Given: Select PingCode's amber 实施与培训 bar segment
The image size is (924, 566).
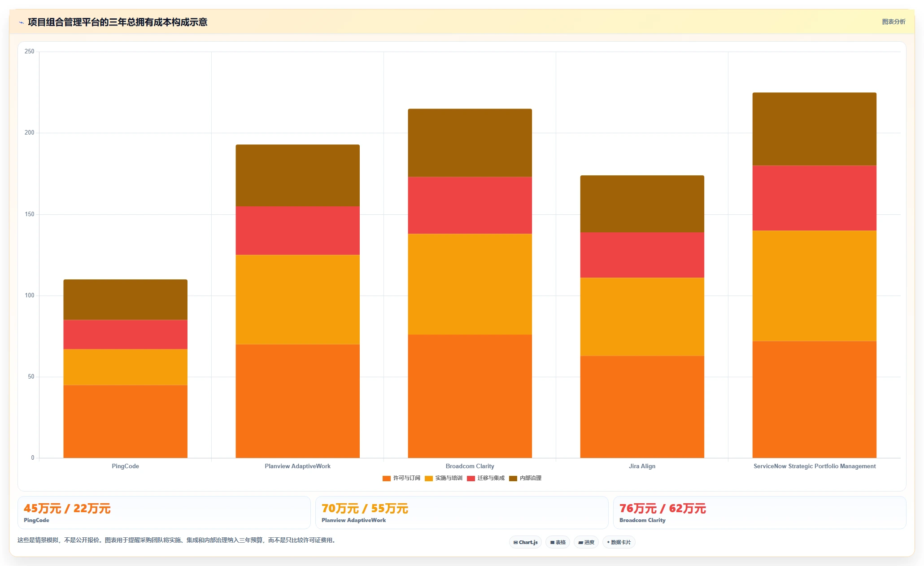Looking at the screenshot, I should (126, 367).
